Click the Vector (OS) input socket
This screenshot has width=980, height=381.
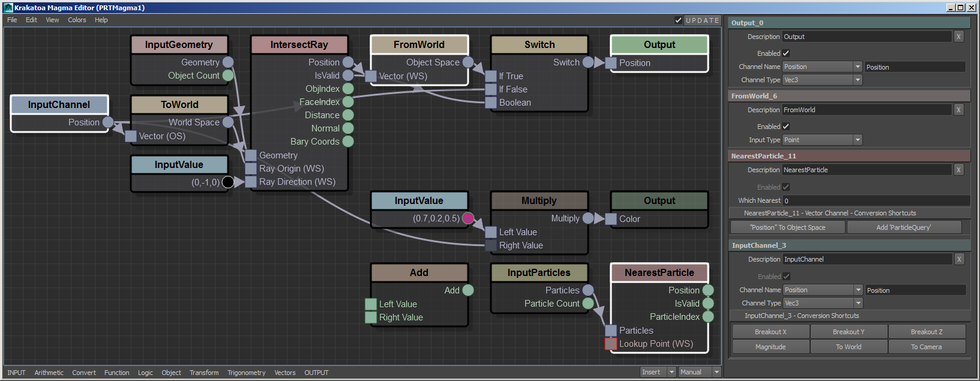coord(131,136)
